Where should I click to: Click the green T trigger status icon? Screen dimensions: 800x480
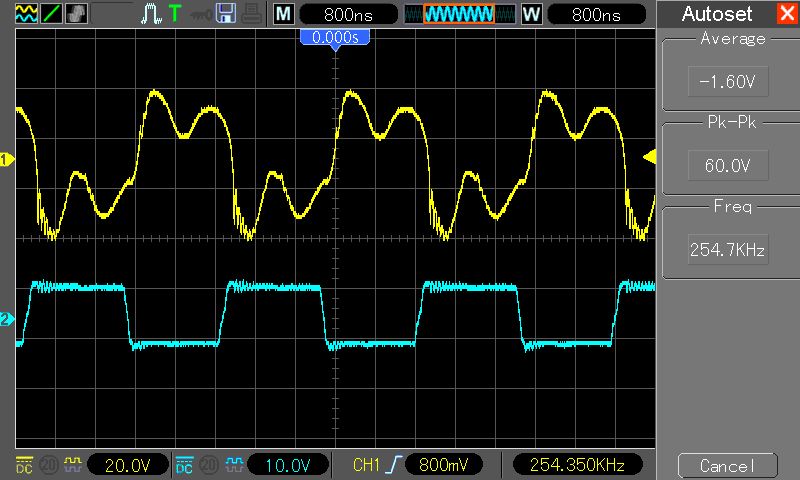[x=175, y=14]
